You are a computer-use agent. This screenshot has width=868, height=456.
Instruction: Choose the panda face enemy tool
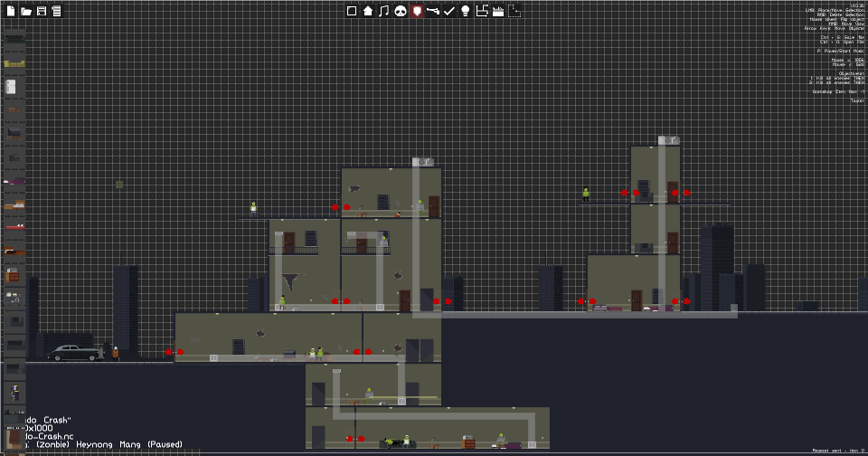(x=401, y=11)
